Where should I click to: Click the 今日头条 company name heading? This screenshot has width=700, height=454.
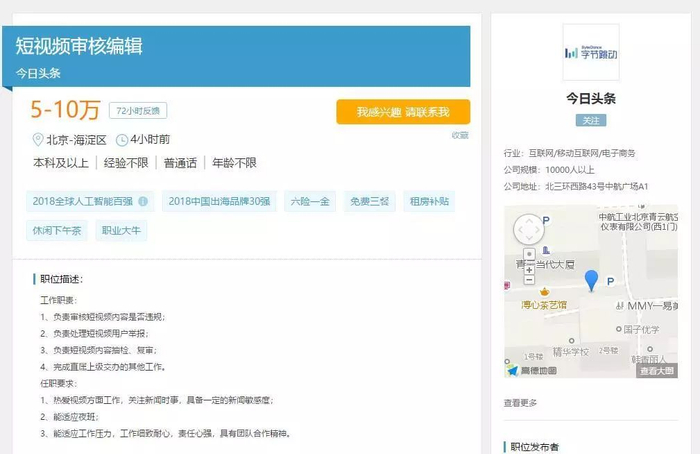[x=591, y=99]
